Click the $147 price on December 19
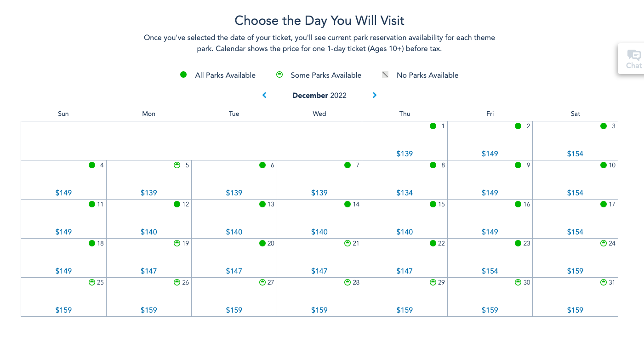The image size is (644, 337). (149, 271)
